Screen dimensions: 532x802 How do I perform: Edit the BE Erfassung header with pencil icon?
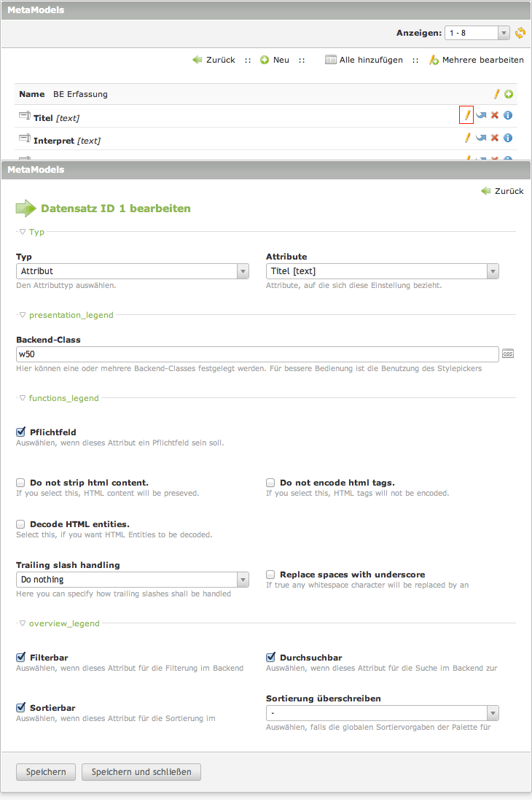click(497, 94)
